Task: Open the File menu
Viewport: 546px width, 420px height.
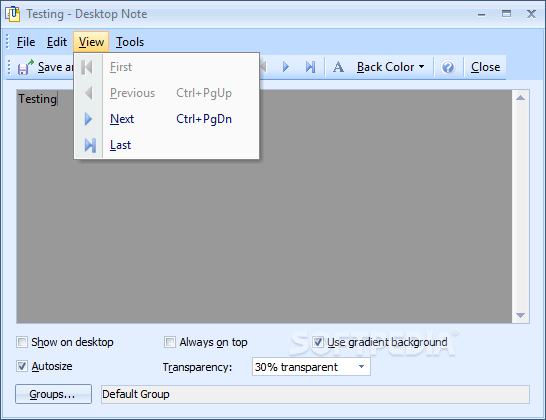Action: (x=26, y=42)
